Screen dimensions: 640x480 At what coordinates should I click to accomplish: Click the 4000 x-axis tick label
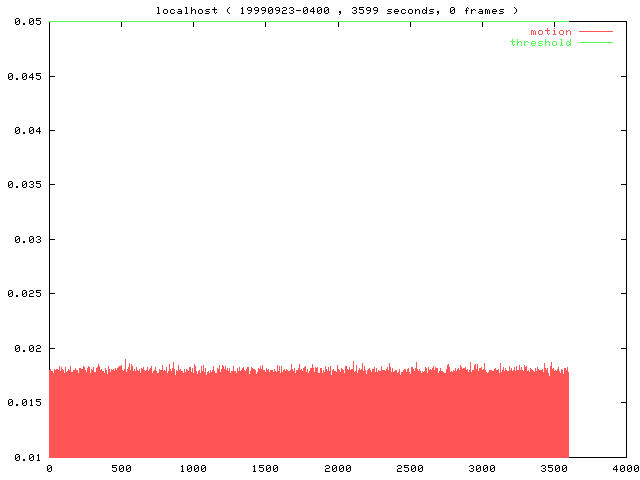tap(626, 469)
